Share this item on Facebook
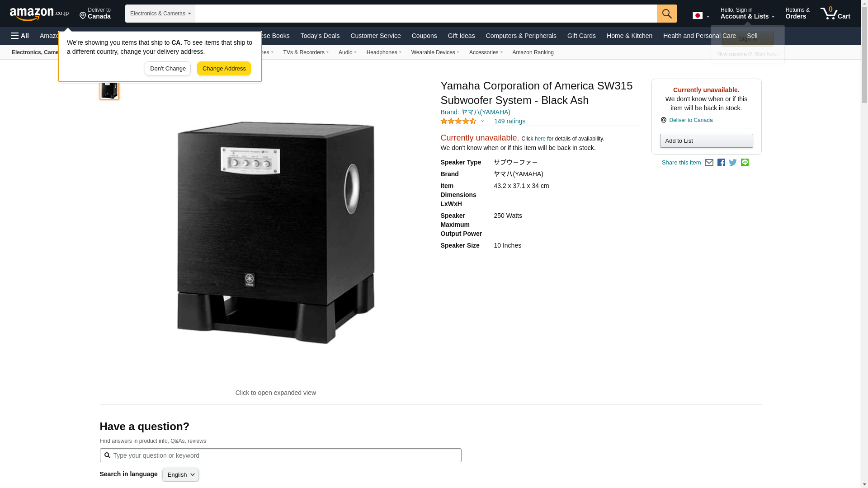This screenshot has height=488, width=868. 721,163
